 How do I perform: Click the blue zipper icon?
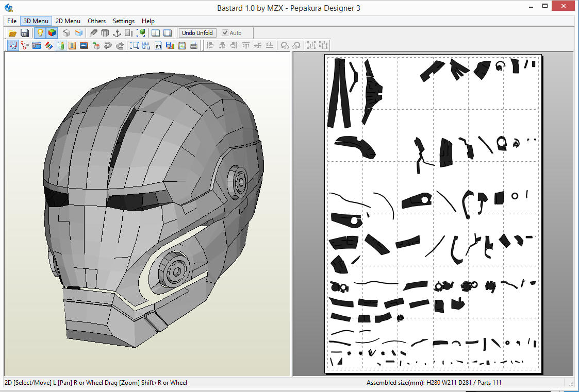coord(37,45)
